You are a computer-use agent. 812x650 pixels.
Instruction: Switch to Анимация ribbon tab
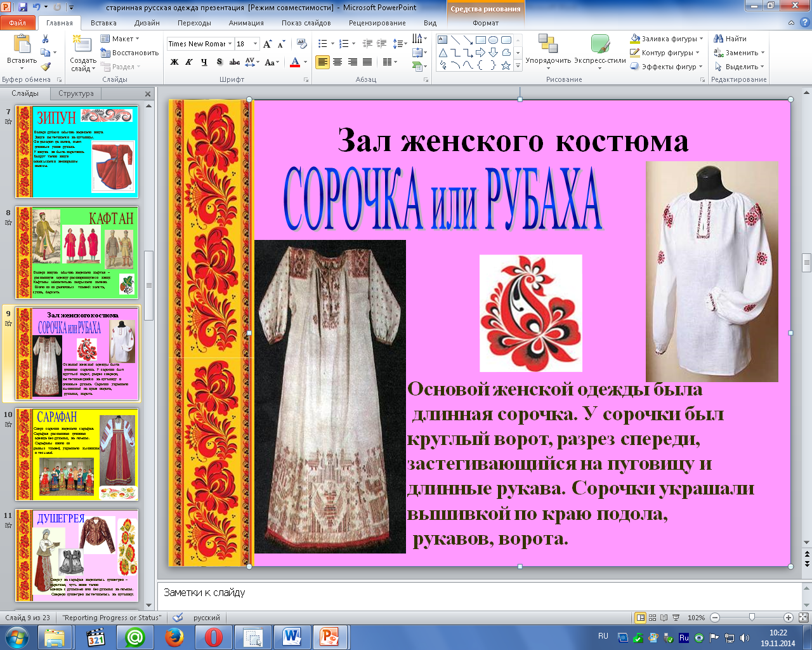[x=246, y=23]
